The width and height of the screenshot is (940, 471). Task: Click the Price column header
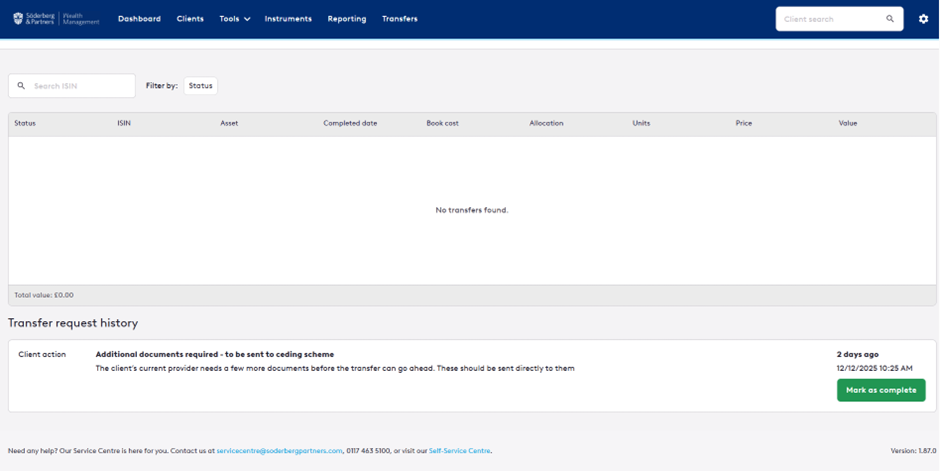point(743,123)
